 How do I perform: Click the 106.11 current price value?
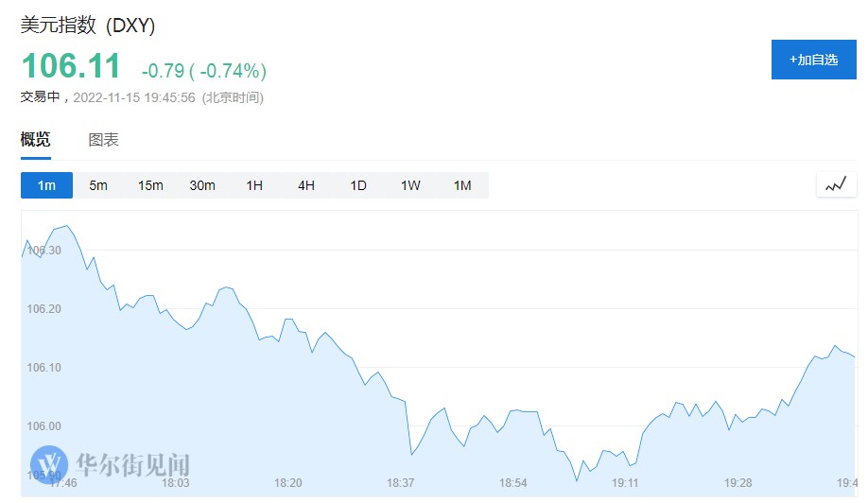coord(72,67)
